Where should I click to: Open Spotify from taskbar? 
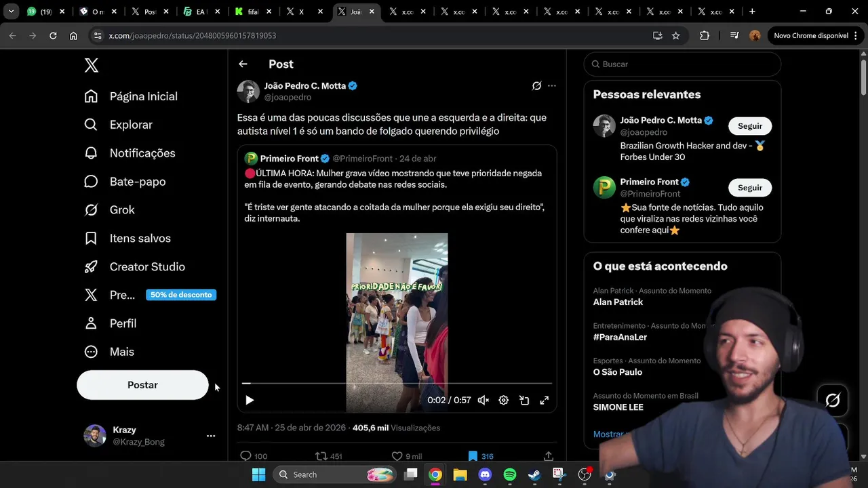click(x=510, y=475)
